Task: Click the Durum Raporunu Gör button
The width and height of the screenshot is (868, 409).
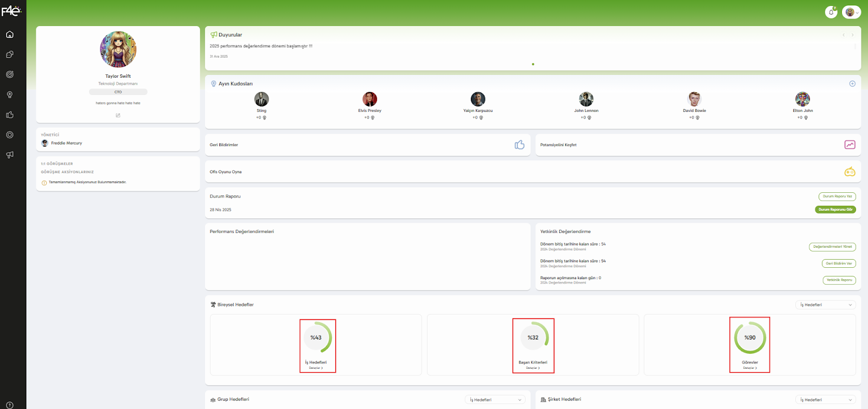Action: coord(835,210)
